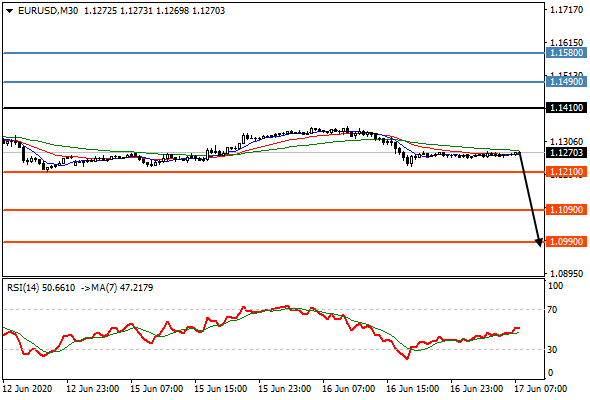The width and height of the screenshot is (590, 400).
Task: Click the current price label 1.12703
Action: pyautogui.click(x=566, y=153)
